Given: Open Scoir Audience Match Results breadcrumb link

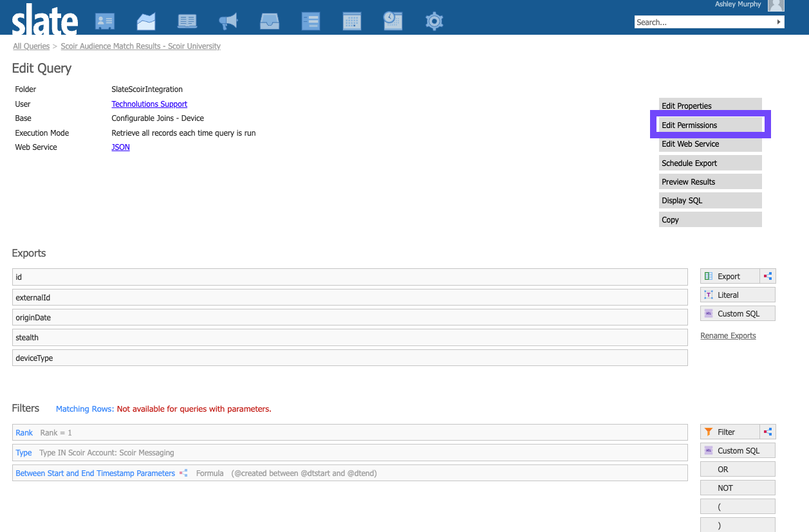Looking at the screenshot, I should pos(141,46).
